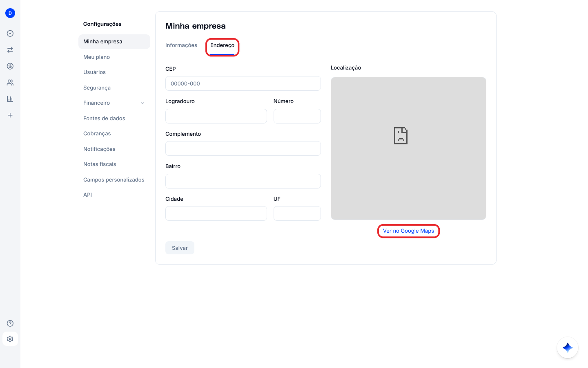This screenshot has width=588, height=368.
Task: Click the plus icon in sidebar
Action: coord(10,115)
